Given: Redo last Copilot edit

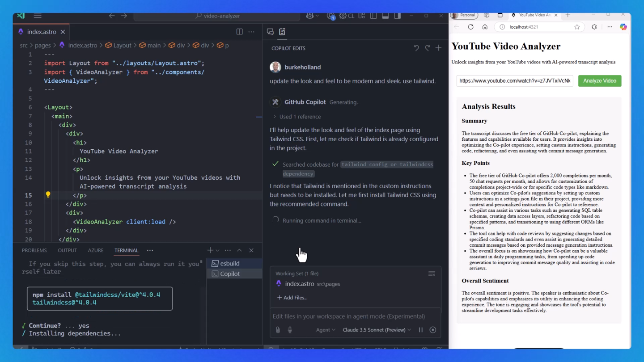Looking at the screenshot, I should click(428, 48).
